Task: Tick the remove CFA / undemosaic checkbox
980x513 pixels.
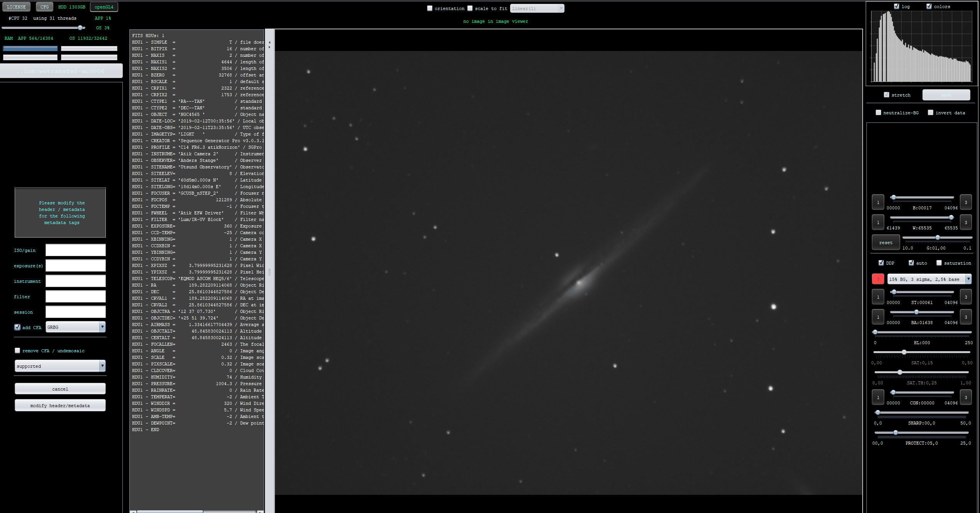Action: click(17, 350)
